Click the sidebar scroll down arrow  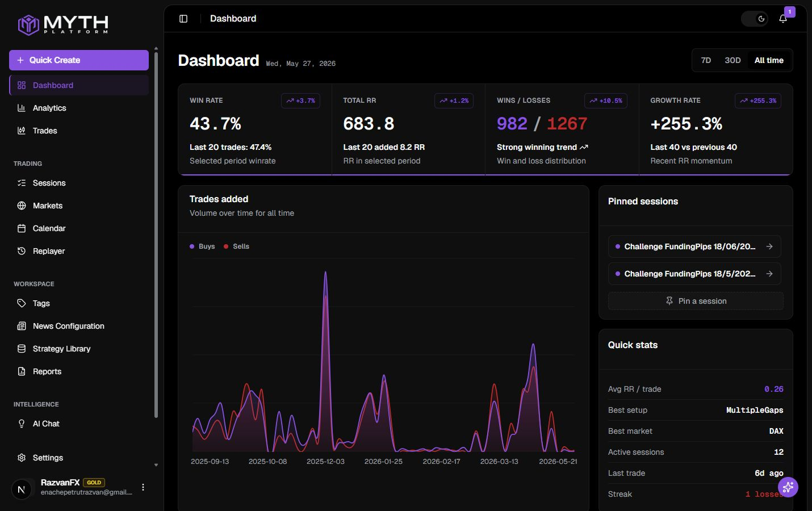(156, 465)
